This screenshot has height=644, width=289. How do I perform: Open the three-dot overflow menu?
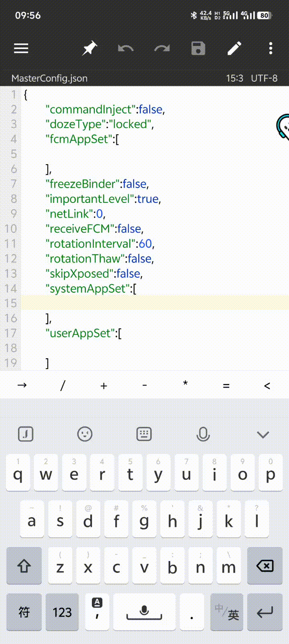pyautogui.click(x=270, y=48)
